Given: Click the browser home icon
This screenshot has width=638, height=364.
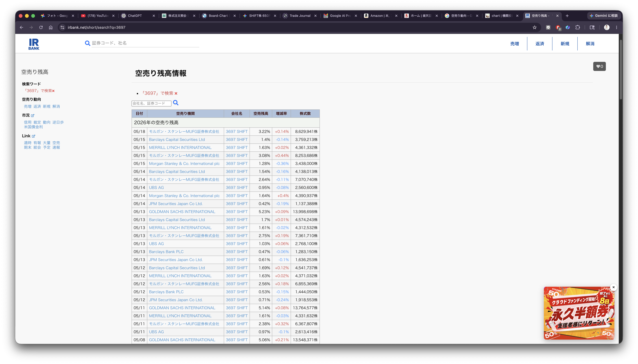Looking at the screenshot, I should 51,28.
